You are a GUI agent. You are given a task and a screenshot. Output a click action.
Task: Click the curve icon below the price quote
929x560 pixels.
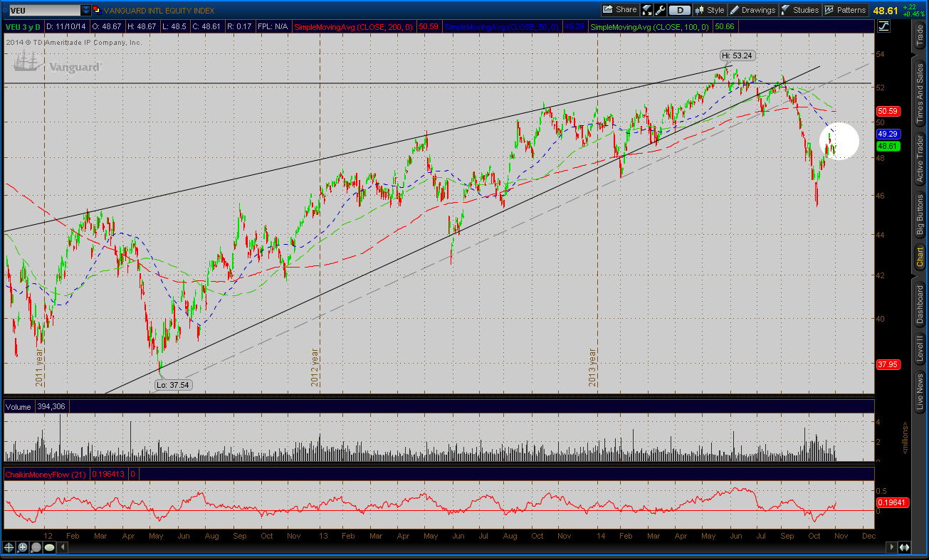click(883, 26)
